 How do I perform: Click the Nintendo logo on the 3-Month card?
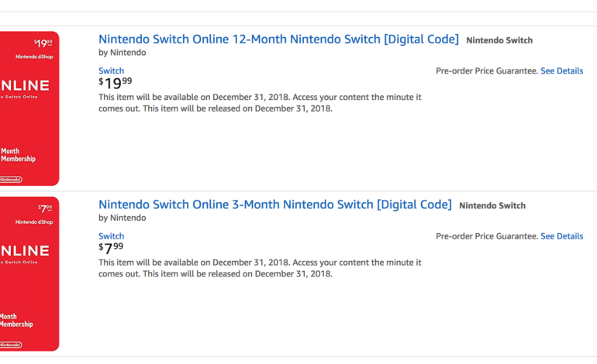coord(11,345)
